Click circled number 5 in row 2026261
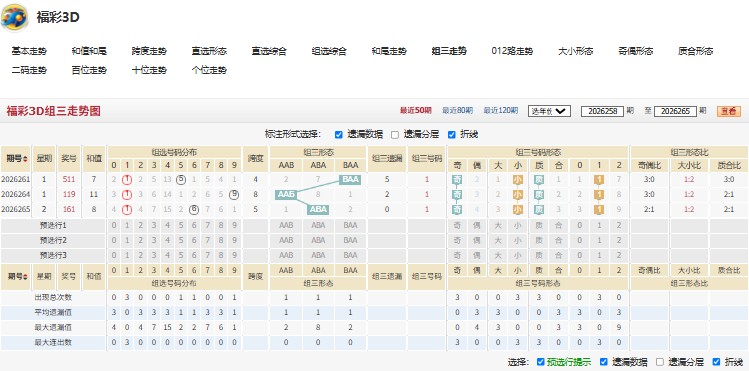Image resolution: width=749 pixels, height=371 pixels. tap(181, 180)
